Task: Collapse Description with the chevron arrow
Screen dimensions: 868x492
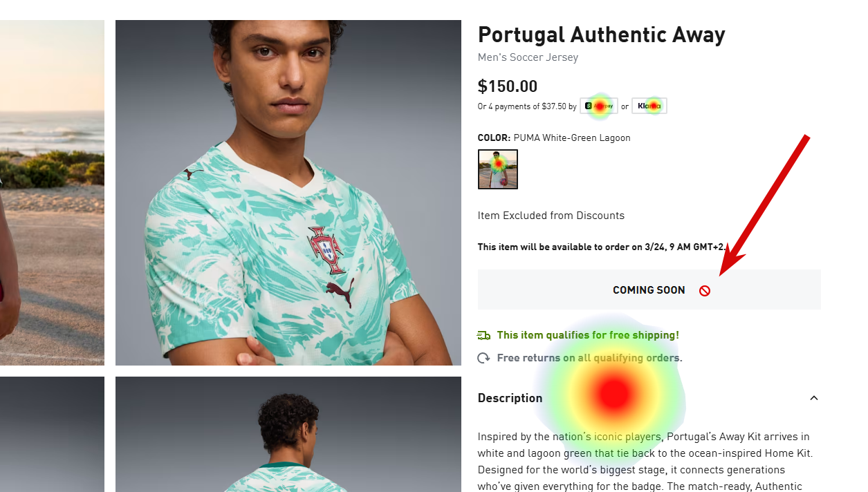Action: (x=814, y=398)
